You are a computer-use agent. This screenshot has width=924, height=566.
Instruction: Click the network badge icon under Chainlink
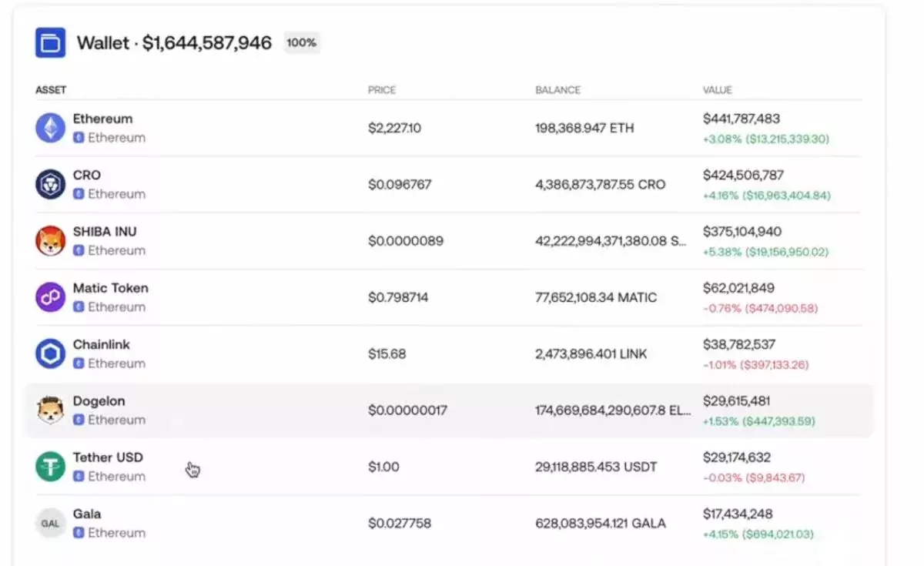pyautogui.click(x=79, y=363)
